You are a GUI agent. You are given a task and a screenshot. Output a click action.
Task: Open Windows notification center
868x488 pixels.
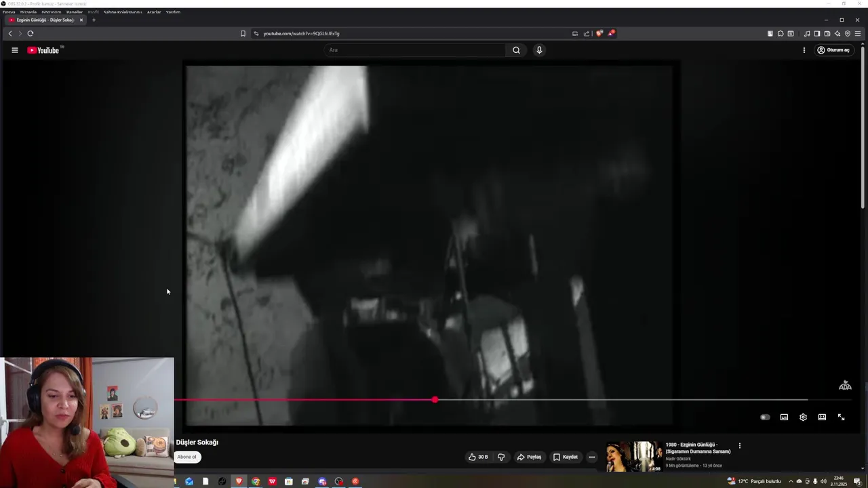[857, 481]
